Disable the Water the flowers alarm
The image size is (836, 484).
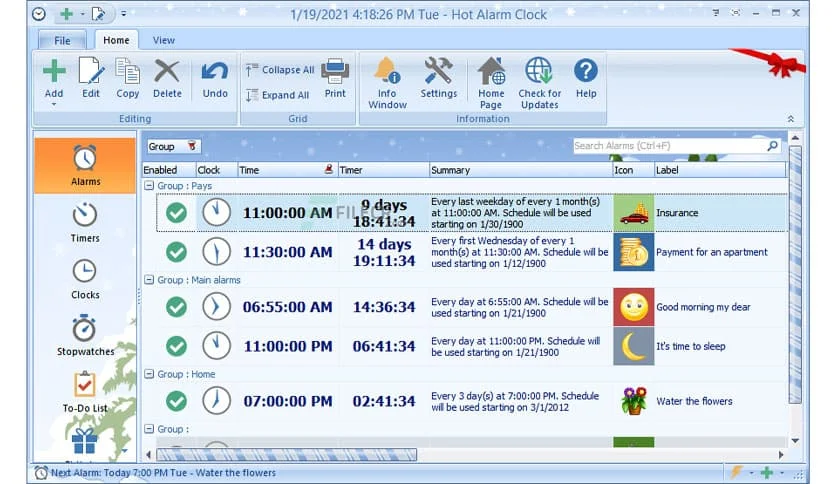coord(176,401)
